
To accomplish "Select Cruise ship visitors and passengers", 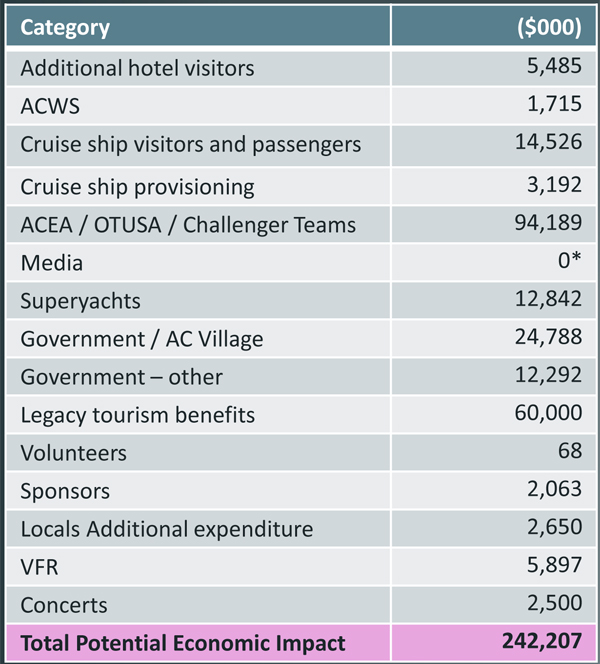I will coord(190,144).
